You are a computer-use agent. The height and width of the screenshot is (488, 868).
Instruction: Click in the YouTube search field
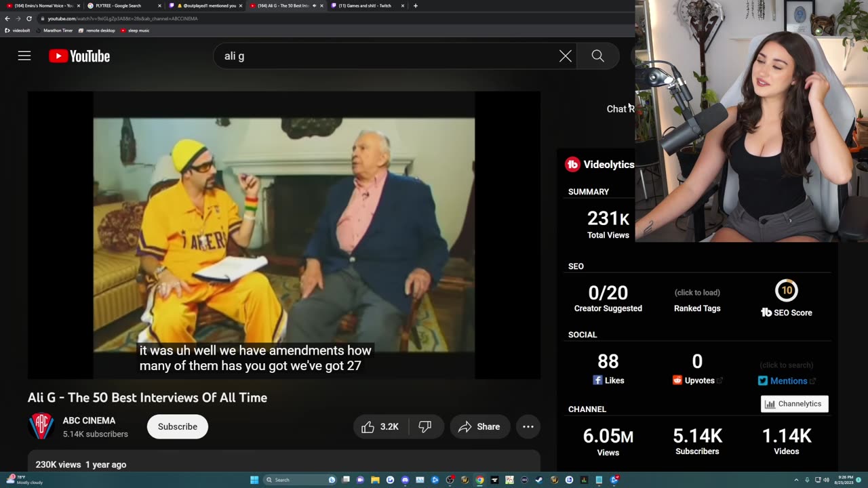[x=387, y=56]
